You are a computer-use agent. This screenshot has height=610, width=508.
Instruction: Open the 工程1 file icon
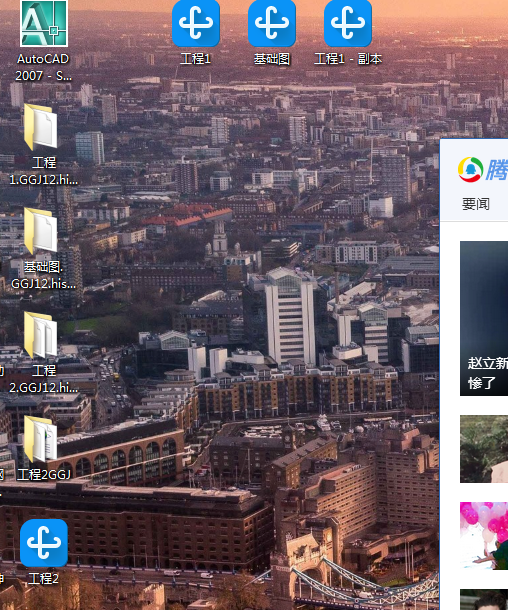[x=196, y=23]
